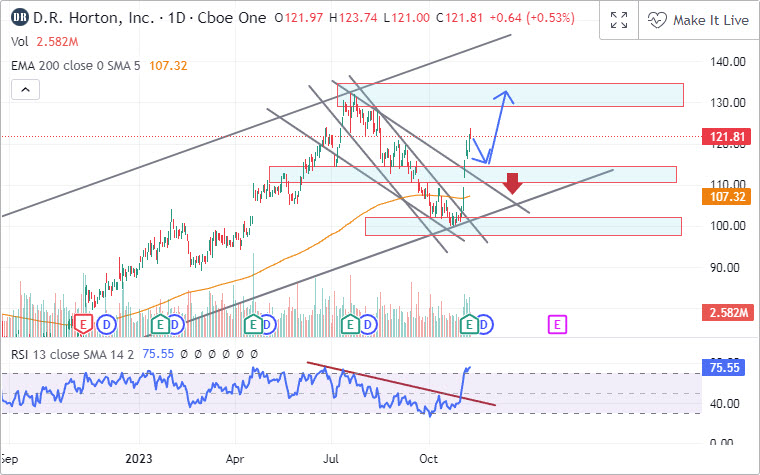
Task: Open the purple upcoming earnings E marker
Action: pos(557,324)
